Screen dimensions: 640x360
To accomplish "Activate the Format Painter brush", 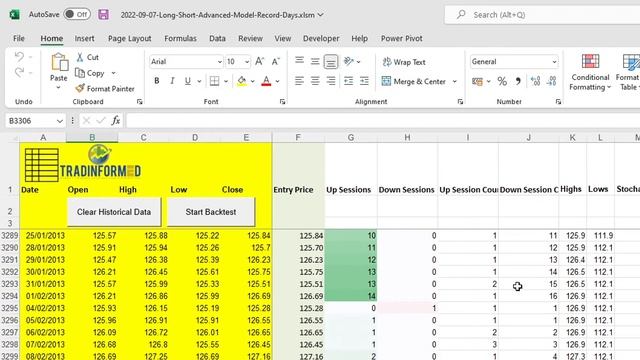I will click(80, 89).
